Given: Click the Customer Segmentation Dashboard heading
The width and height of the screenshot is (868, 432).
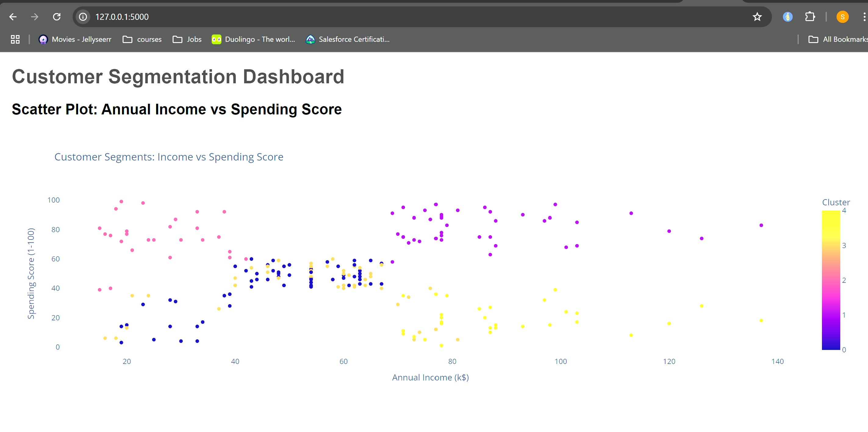Looking at the screenshot, I should (178, 77).
